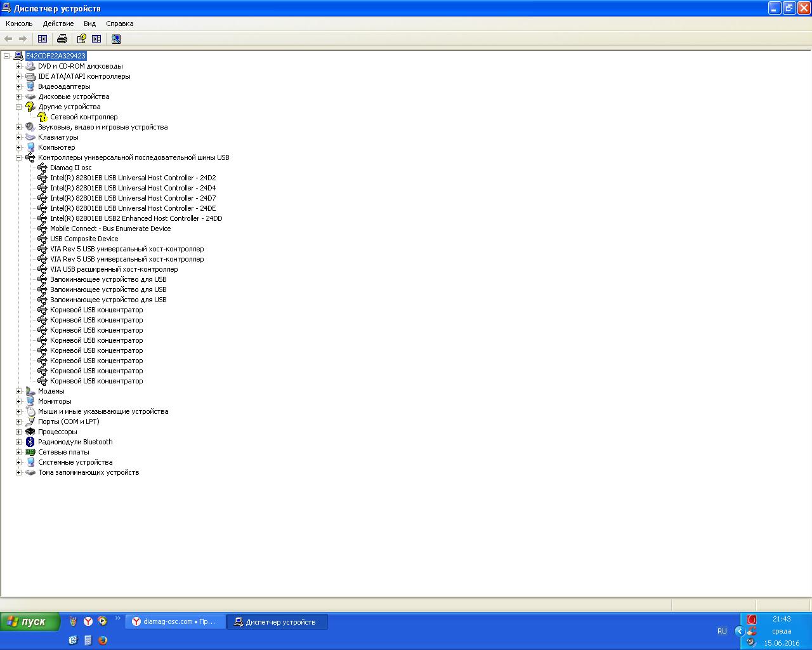Screen dimensions: 812x650
Task: Show hidden tray icons with the arrow
Action: point(739,631)
